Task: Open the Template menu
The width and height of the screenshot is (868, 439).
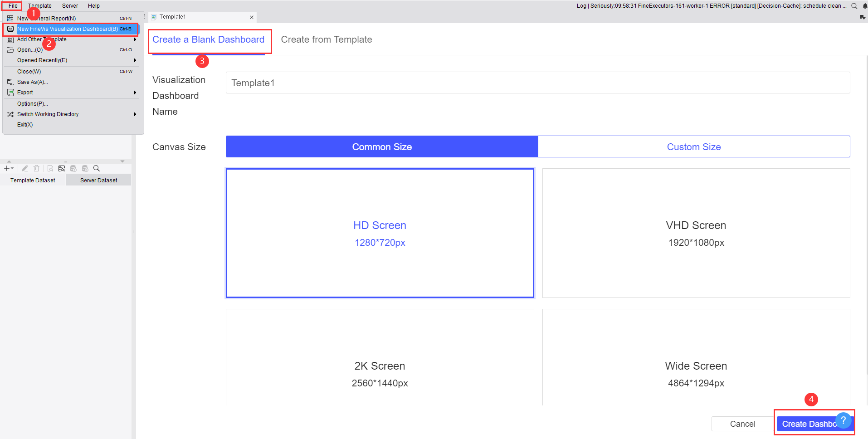Action: (x=39, y=5)
